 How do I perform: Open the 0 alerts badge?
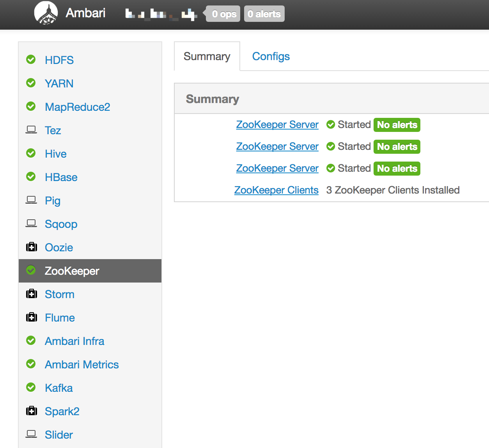[264, 14]
